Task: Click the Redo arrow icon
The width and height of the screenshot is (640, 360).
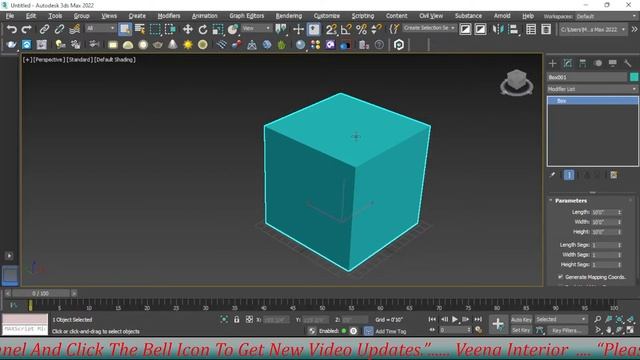Action: tap(27, 29)
